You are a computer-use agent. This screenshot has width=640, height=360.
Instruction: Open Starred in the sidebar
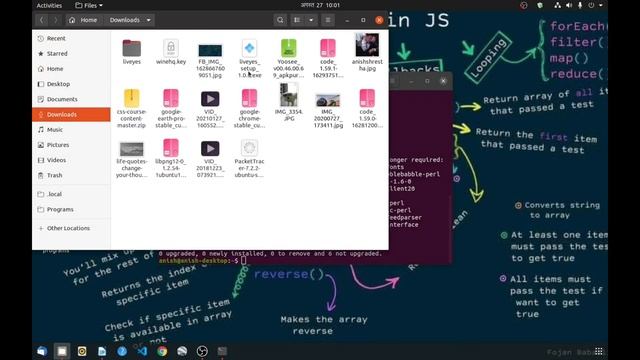[71, 53]
